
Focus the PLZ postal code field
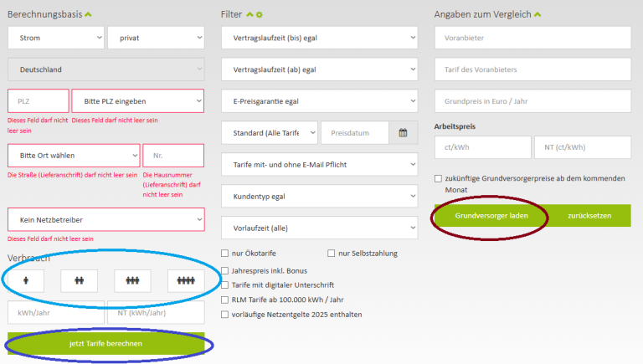coord(38,101)
